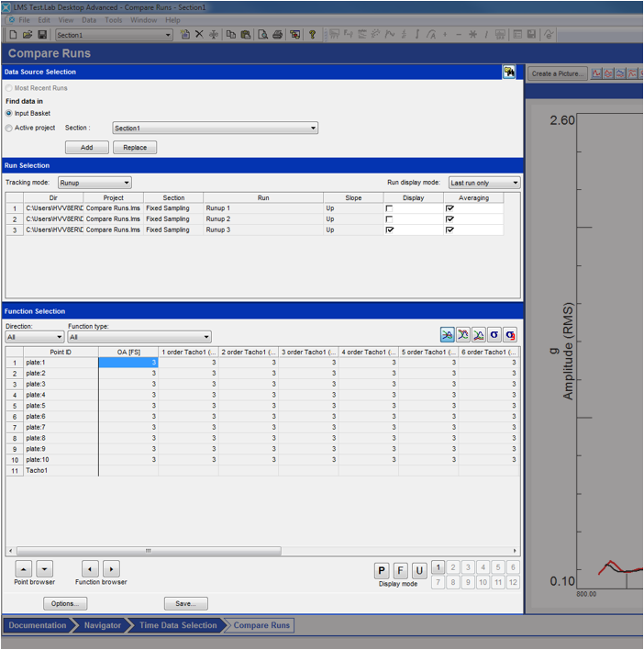Select the third curve overlay display icon

click(479, 335)
